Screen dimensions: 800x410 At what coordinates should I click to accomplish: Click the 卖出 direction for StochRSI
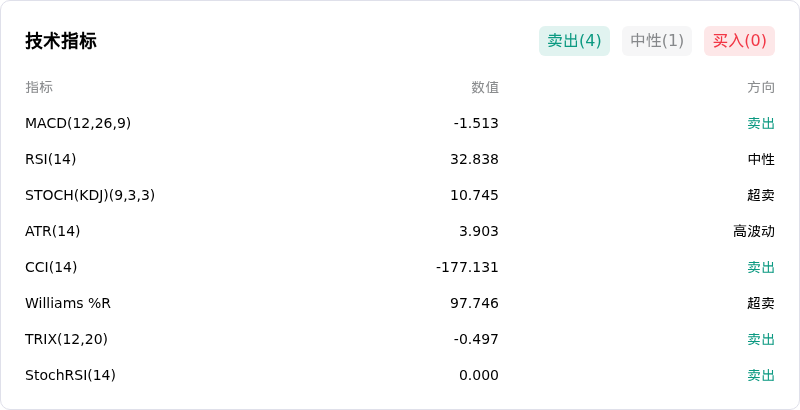(x=761, y=375)
